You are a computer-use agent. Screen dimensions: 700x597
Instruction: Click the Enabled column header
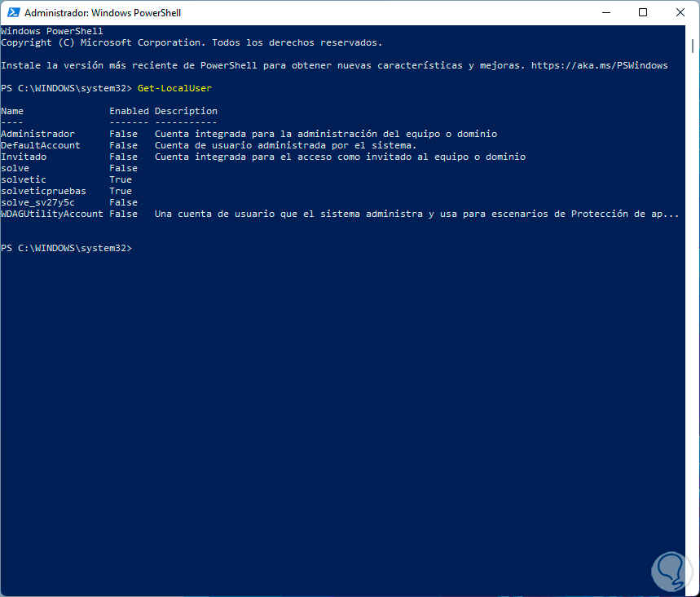click(129, 111)
